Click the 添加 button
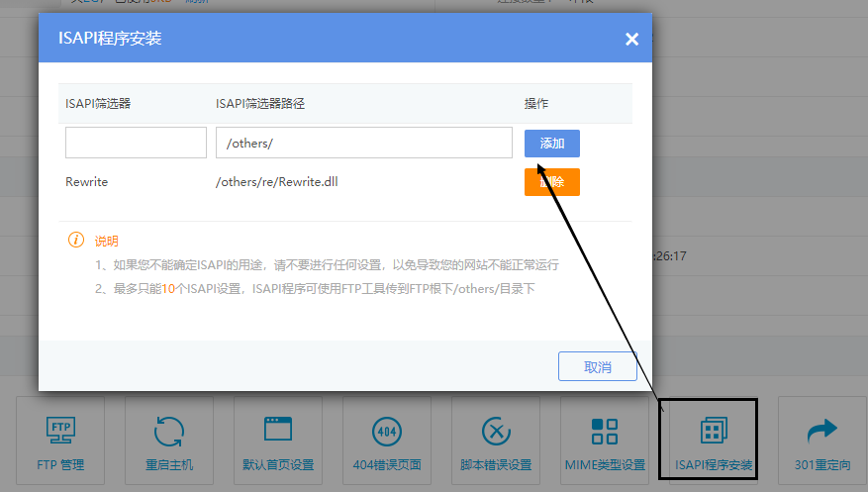The width and height of the screenshot is (868, 492). click(x=551, y=144)
